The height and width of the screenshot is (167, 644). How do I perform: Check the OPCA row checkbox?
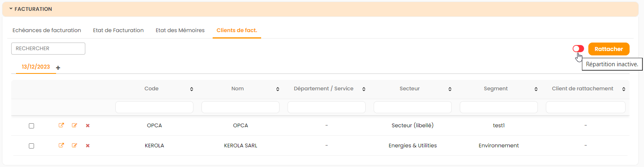[32, 126]
